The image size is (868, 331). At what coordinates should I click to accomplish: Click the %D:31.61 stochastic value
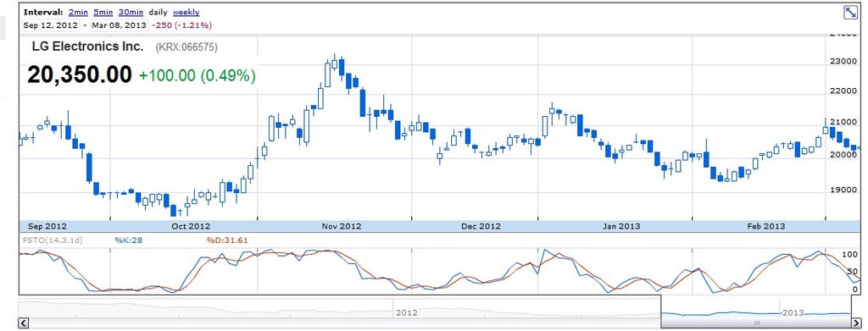[x=227, y=240]
